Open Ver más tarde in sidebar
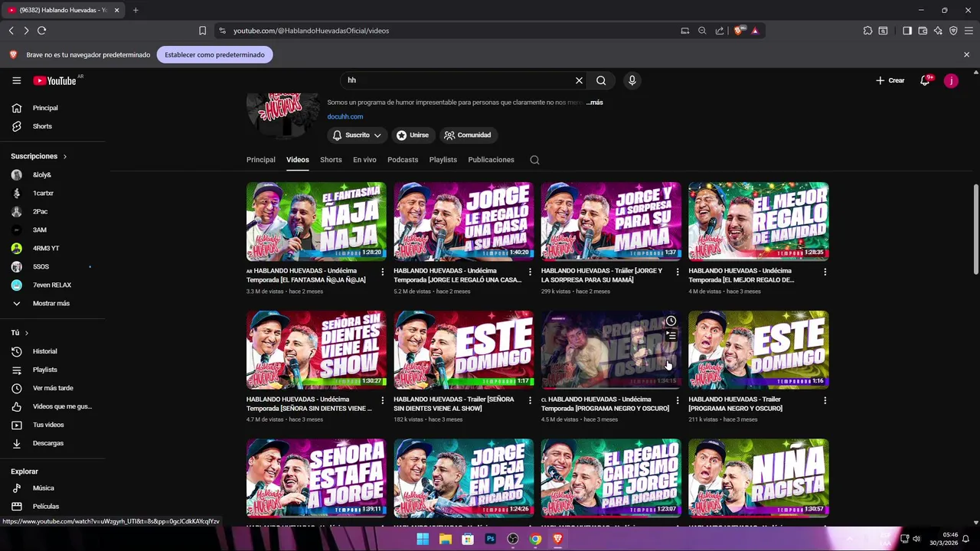The width and height of the screenshot is (980, 551). click(52, 388)
